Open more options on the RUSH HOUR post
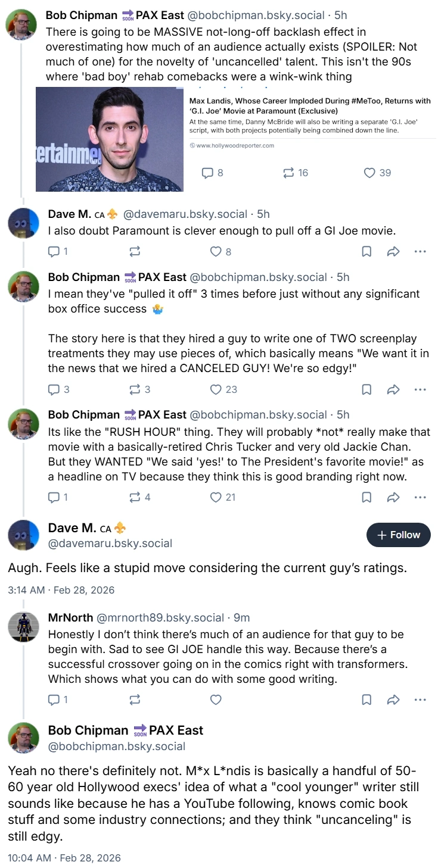Screen dimensions: 438x868 420,497
